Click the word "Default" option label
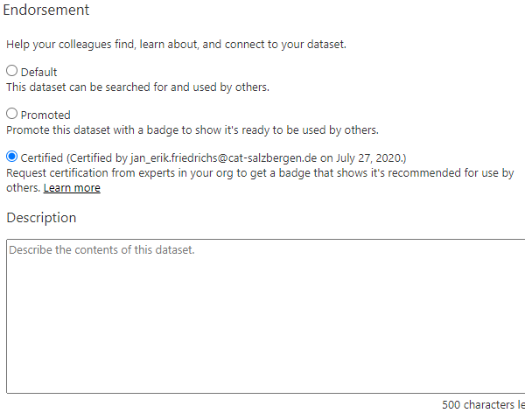This screenshot has height=420, width=525. click(38, 72)
